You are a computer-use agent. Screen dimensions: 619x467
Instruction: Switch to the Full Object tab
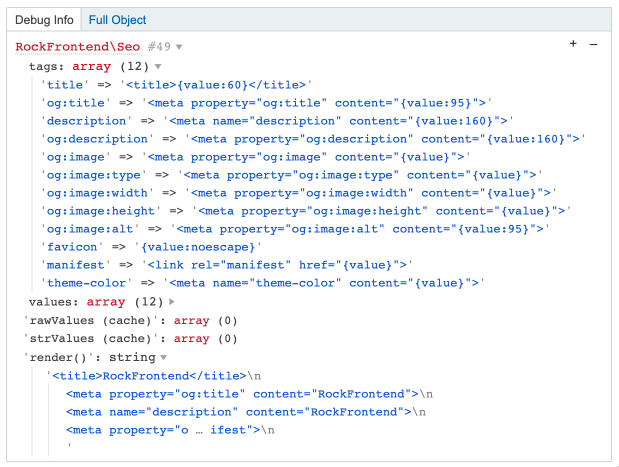point(117,19)
